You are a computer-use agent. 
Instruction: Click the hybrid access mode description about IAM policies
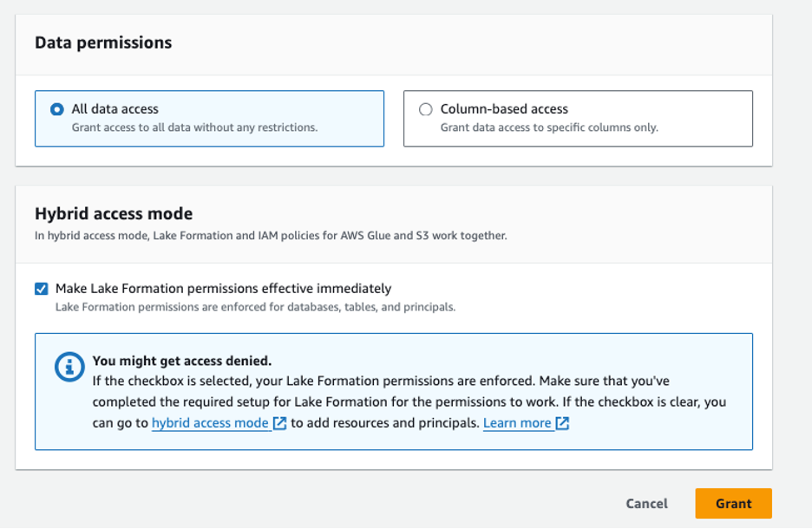coord(271,235)
